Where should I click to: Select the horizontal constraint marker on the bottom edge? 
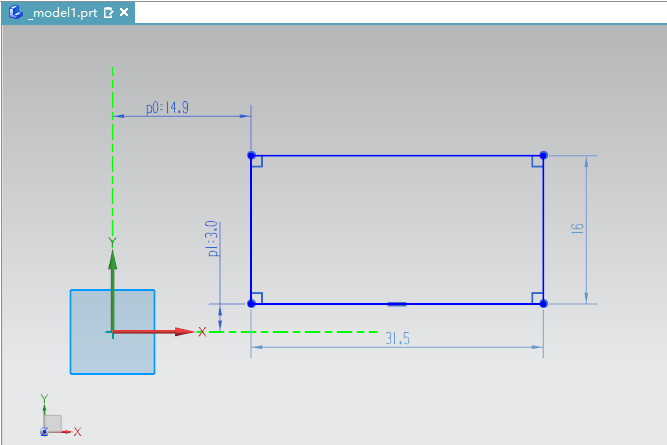(397, 304)
